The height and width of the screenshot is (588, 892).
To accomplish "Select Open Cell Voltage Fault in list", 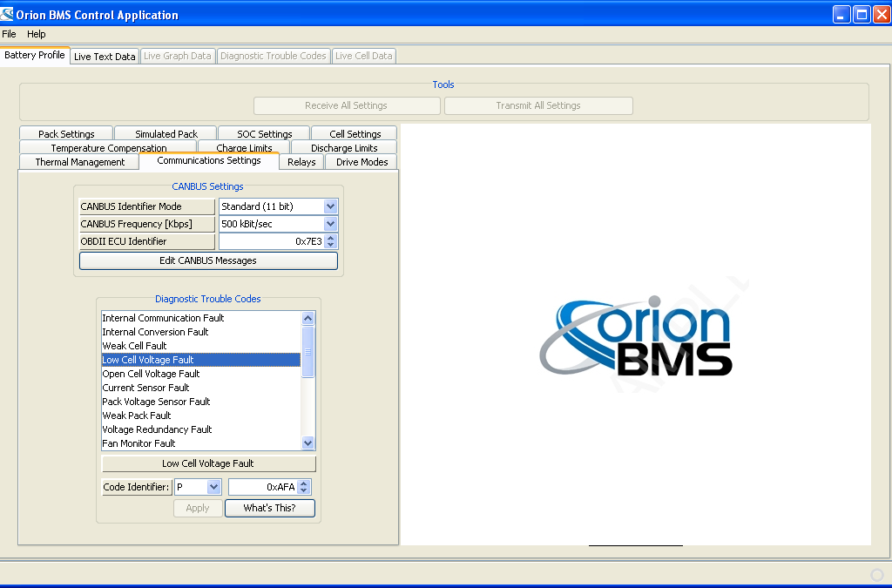I will pyautogui.click(x=201, y=374).
